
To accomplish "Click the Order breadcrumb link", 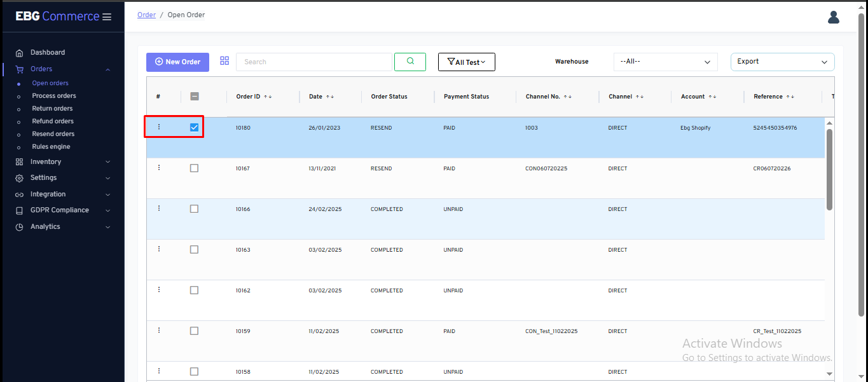I will tap(146, 15).
